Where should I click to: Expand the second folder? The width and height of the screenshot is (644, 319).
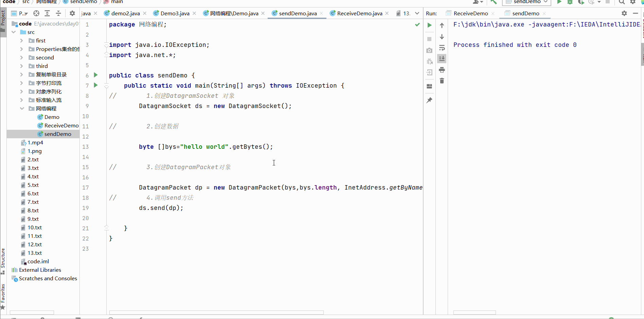[x=22, y=57]
